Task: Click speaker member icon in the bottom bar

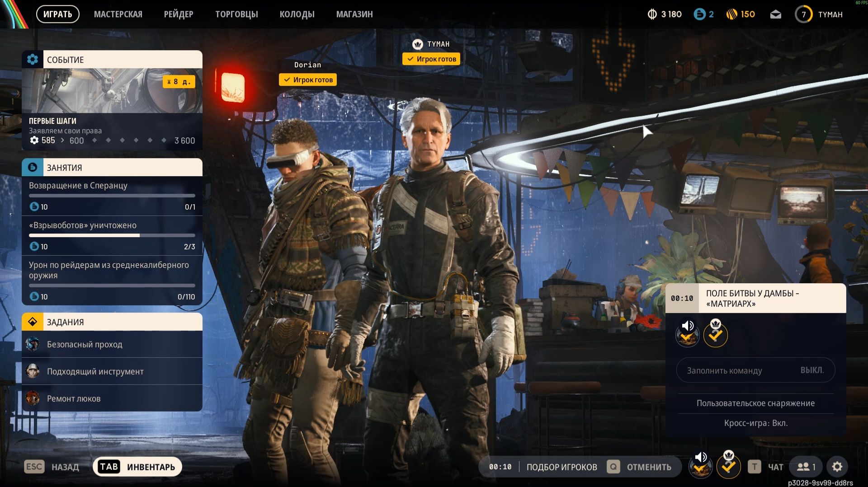Action: pyautogui.click(x=700, y=465)
